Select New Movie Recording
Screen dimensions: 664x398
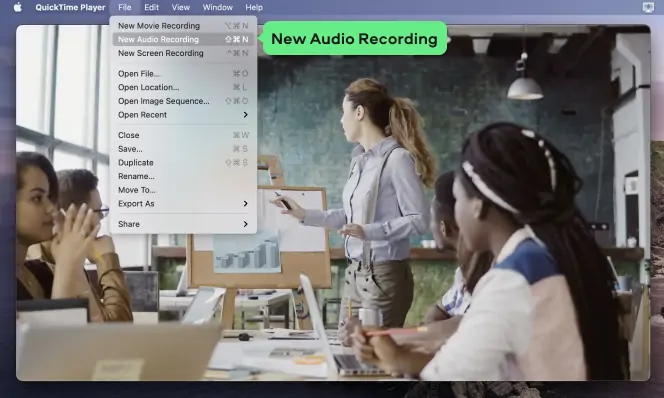pyautogui.click(x=183, y=26)
